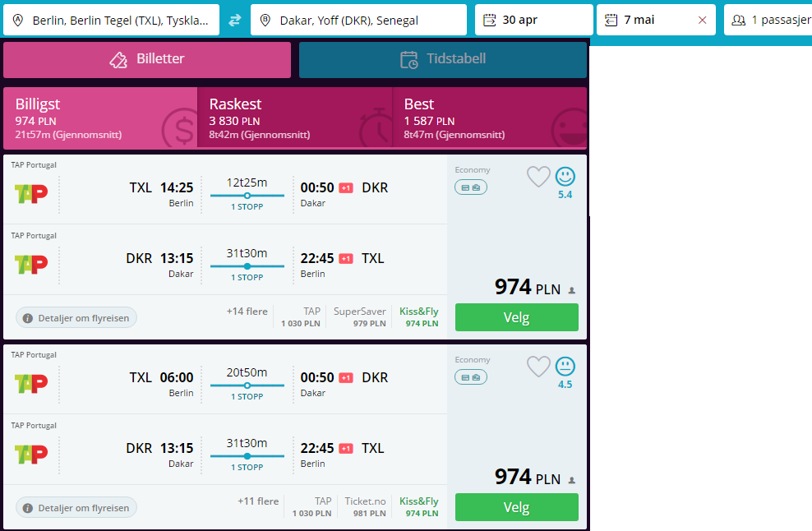Click the Dakar, Yoff destination field
The image size is (812, 531).
click(358, 20)
